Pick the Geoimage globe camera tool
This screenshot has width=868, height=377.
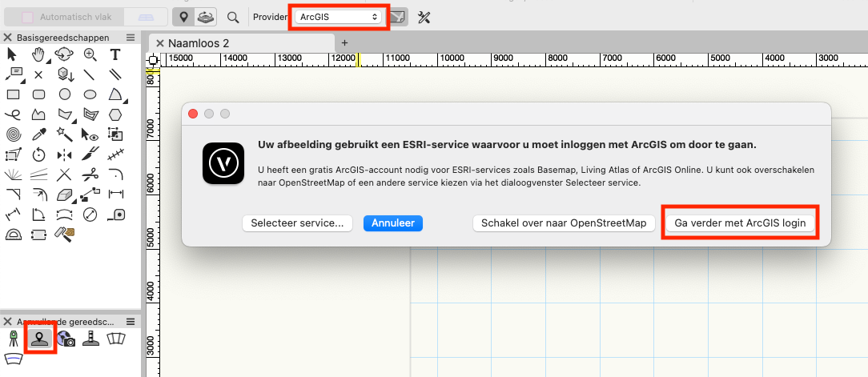coord(66,339)
